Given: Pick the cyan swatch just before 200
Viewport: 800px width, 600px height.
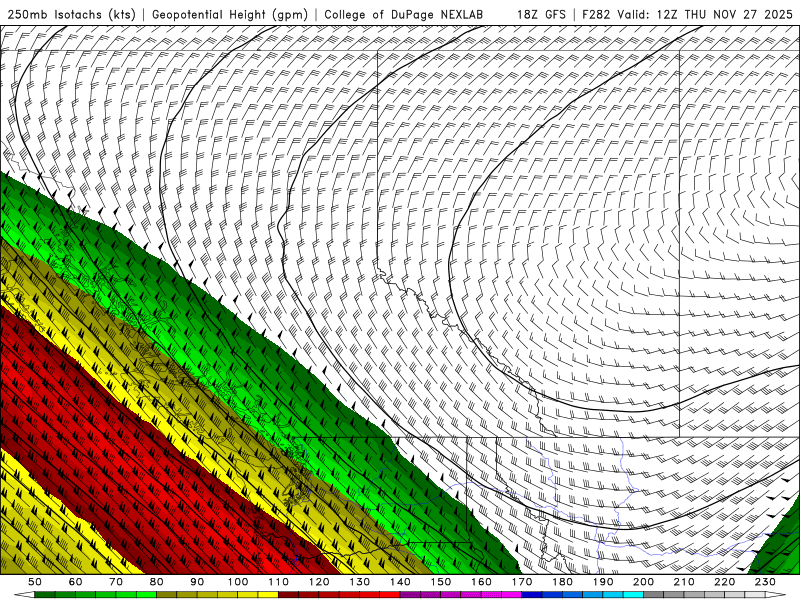Looking at the screenshot, I should click(633, 594).
